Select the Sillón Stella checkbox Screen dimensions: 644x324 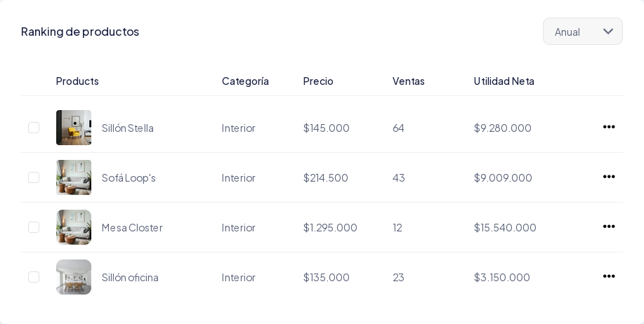[x=34, y=128]
